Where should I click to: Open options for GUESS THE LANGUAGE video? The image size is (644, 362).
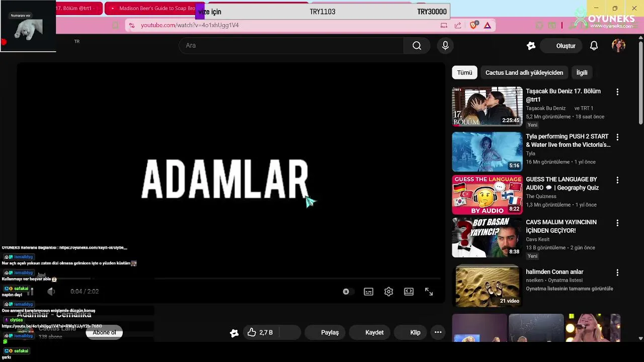617,180
